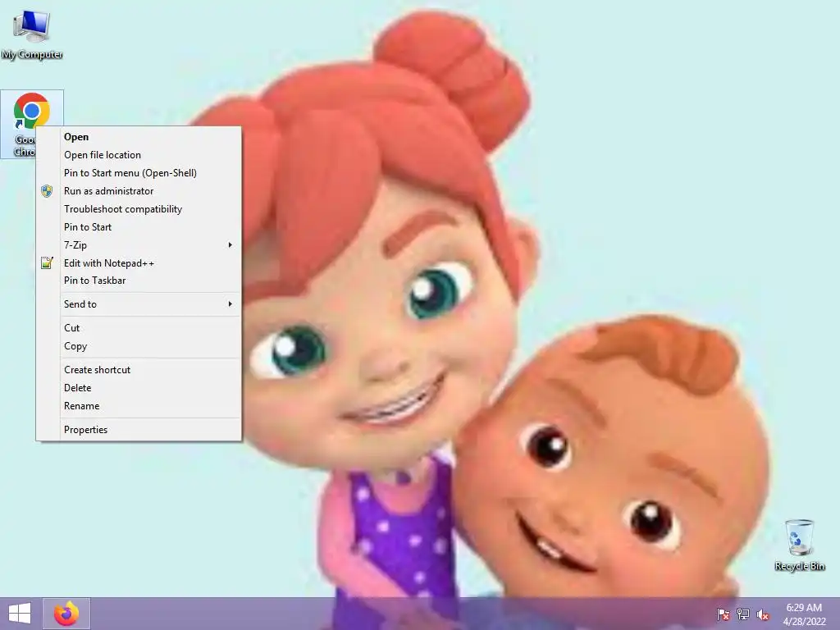Screen dimensions: 840x630
Task: Open the Recycle Bin icon
Action: 799,545
